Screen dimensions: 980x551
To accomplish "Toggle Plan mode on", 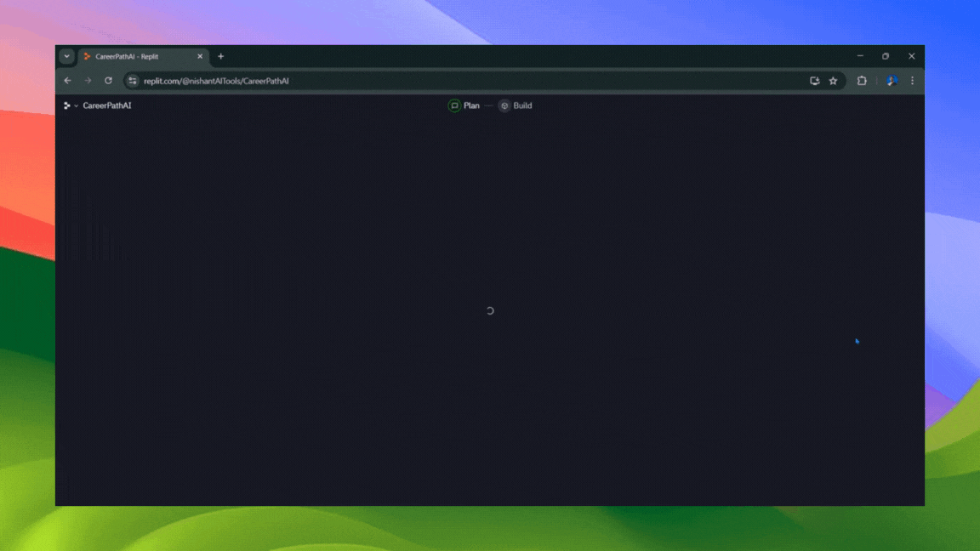I will click(464, 105).
